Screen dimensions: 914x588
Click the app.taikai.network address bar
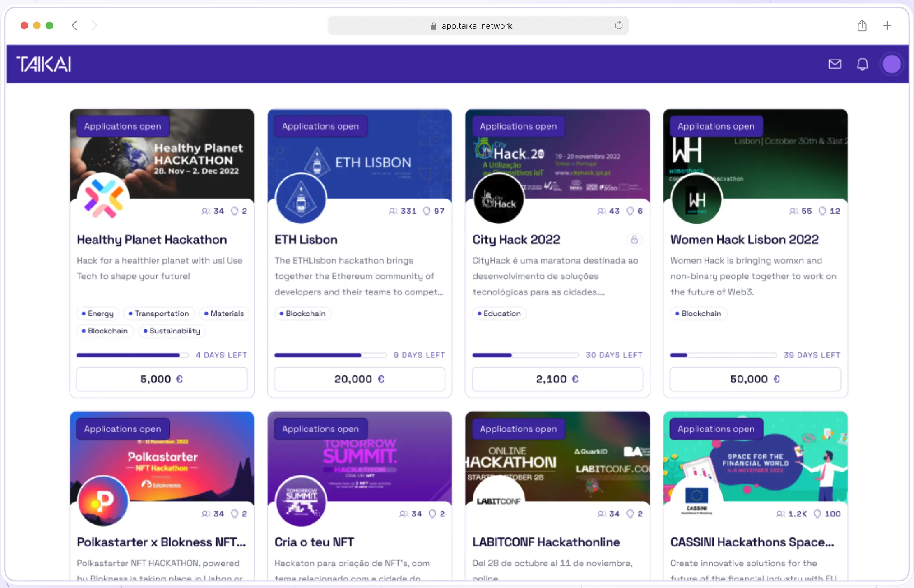coord(477,26)
